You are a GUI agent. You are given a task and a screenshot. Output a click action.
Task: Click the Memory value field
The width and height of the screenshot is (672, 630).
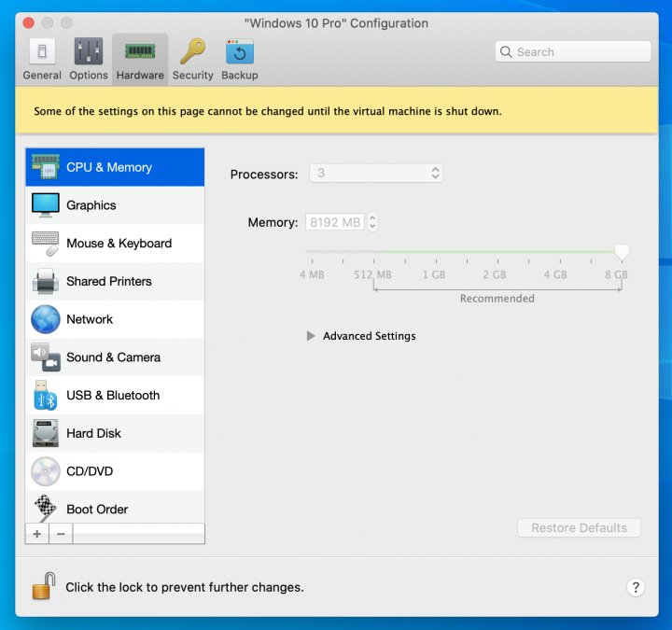pos(335,222)
